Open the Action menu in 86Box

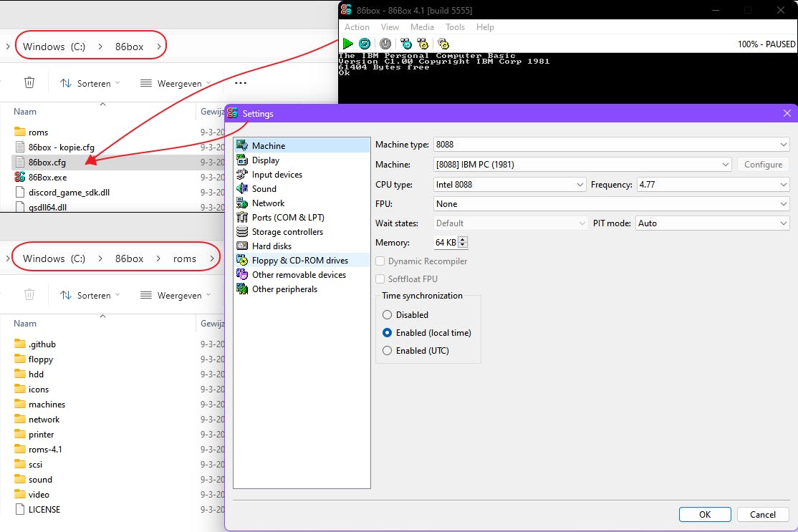pyautogui.click(x=357, y=27)
